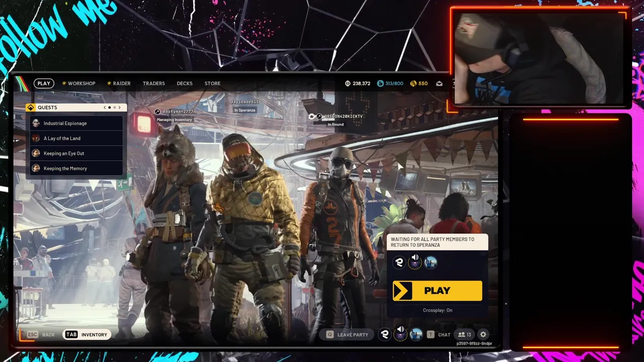Open settings with the gear icon
Image resolution: width=644 pixels, height=362 pixels.
483,334
